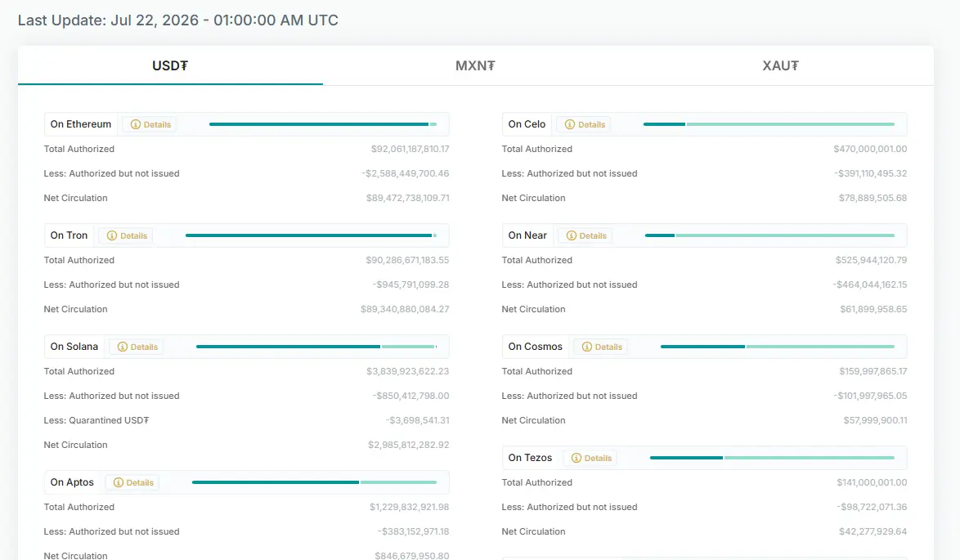Click the On Near heading label
The height and width of the screenshot is (560, 960).
coord(527,235)
